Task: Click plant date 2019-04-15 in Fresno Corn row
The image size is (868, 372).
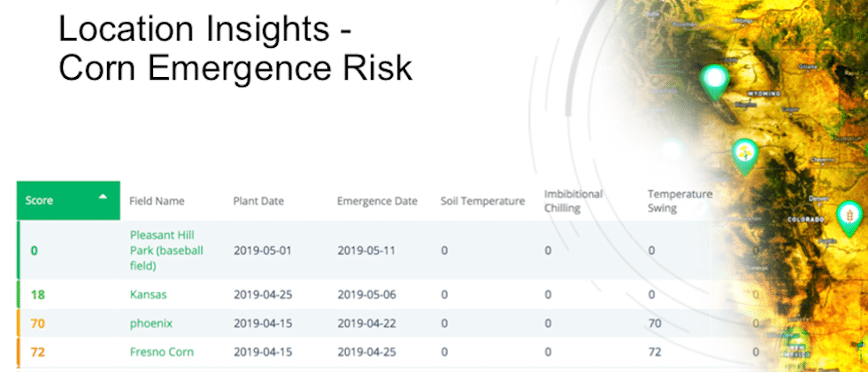Action: (263, 352)
